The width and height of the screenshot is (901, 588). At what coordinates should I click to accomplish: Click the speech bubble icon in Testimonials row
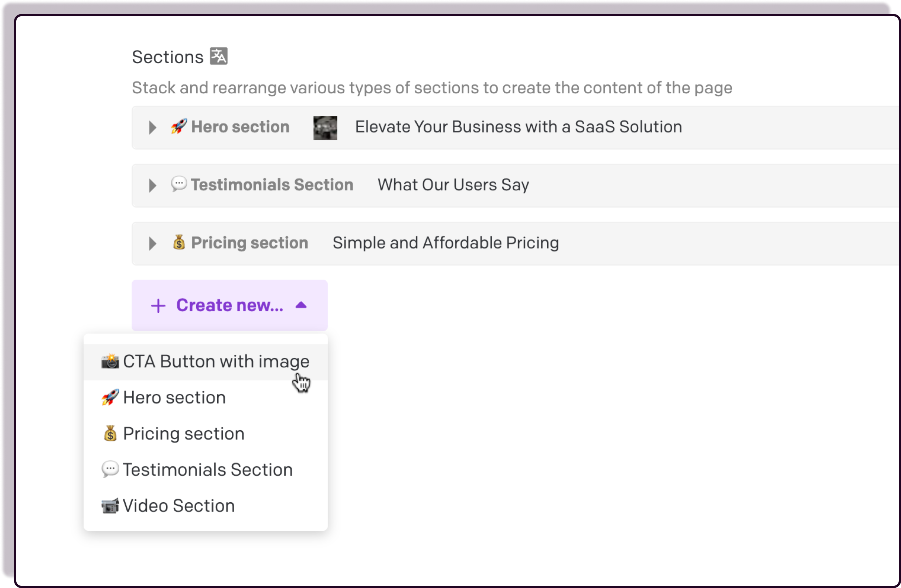pyautogui.click(x=179, y=184)
